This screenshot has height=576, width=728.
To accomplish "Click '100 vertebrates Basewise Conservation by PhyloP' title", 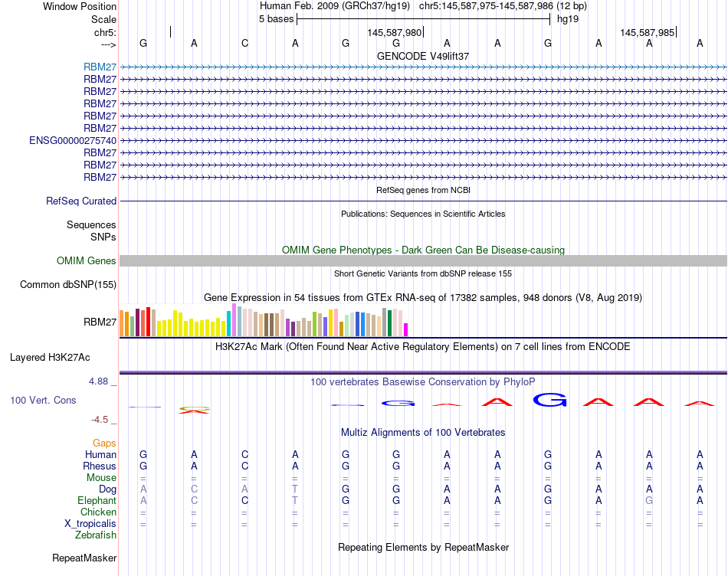I will coord(423,382).
